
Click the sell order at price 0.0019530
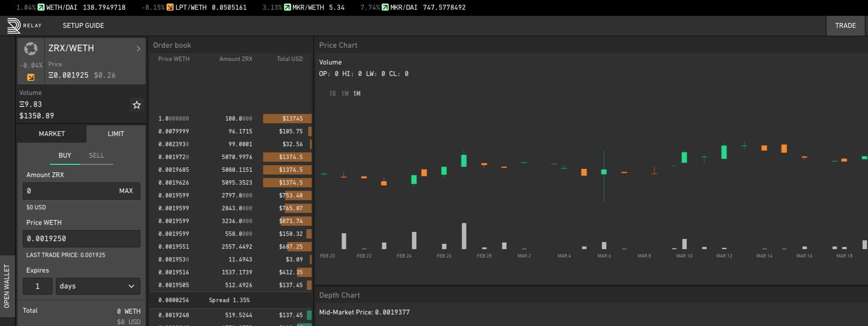tap(231, 259)
